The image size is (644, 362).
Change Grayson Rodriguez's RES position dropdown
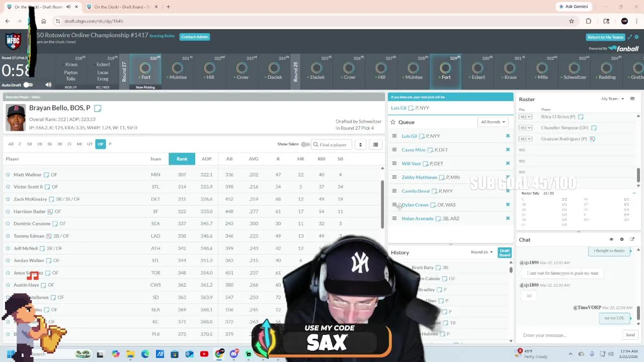coord(526,139)
